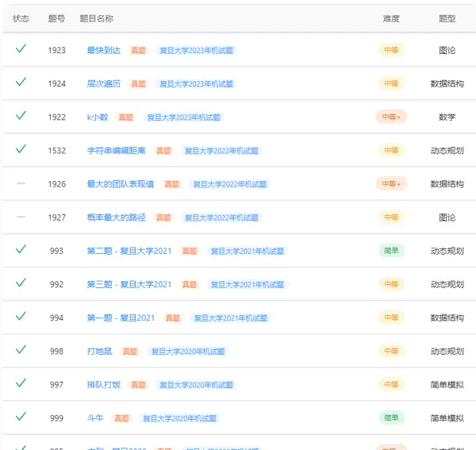
Task: Click the 真题 tag next to 最快到达
Action: click(x=139, y=50)
